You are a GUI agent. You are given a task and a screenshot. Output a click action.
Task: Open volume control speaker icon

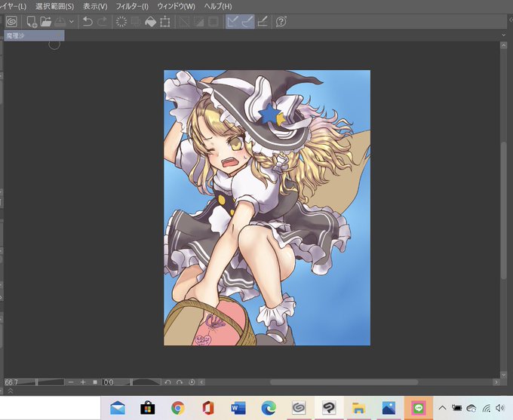[500, 408]
